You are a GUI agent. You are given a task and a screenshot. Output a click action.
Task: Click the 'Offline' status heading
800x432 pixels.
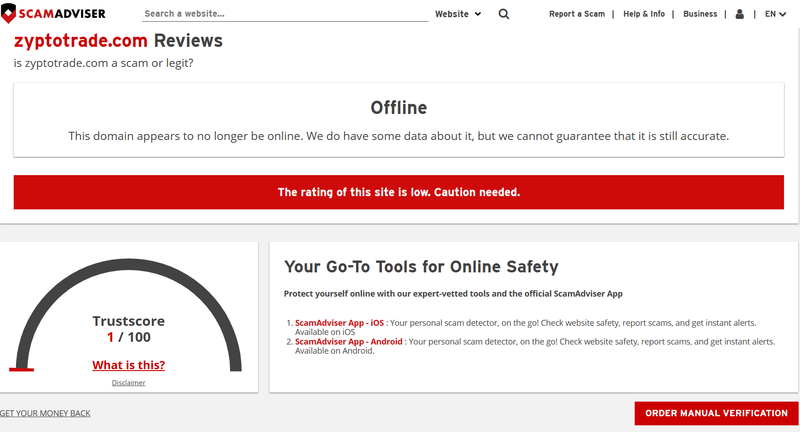398,108
